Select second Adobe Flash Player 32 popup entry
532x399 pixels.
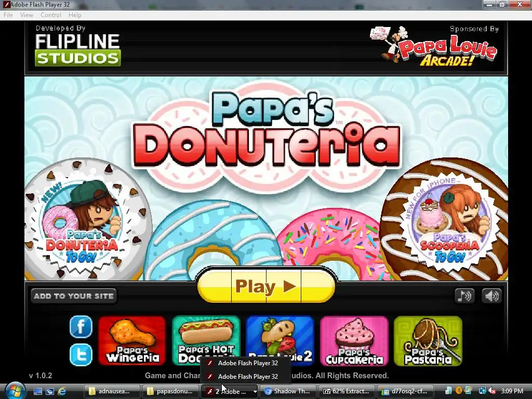pos(245,377)
